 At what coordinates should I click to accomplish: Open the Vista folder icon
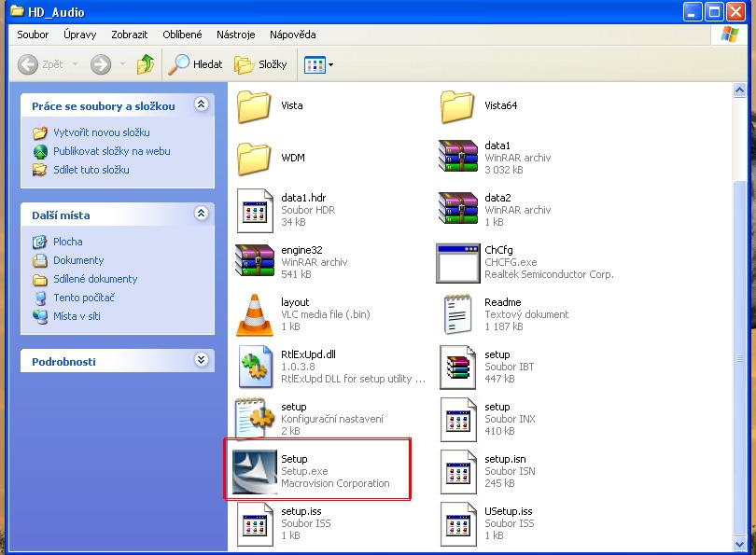coord(254,106)
